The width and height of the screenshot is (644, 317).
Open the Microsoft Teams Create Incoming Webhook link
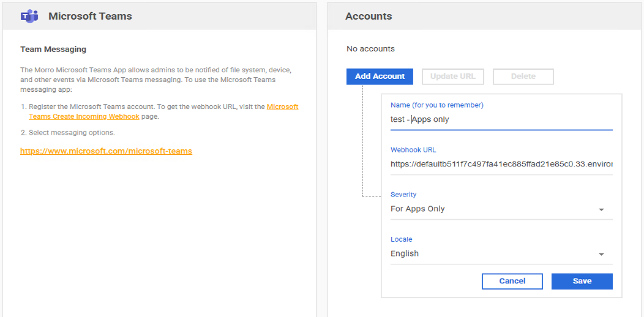click(163, 111)
